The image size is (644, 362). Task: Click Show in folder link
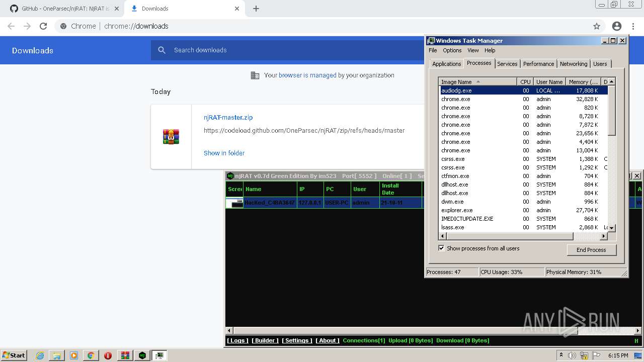coord(224,153)
